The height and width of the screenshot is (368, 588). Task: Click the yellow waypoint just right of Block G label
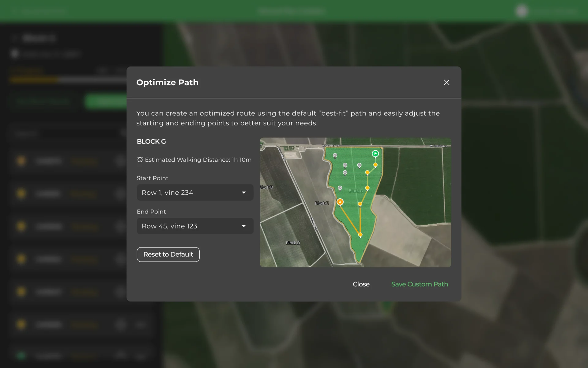coord(367,188)
